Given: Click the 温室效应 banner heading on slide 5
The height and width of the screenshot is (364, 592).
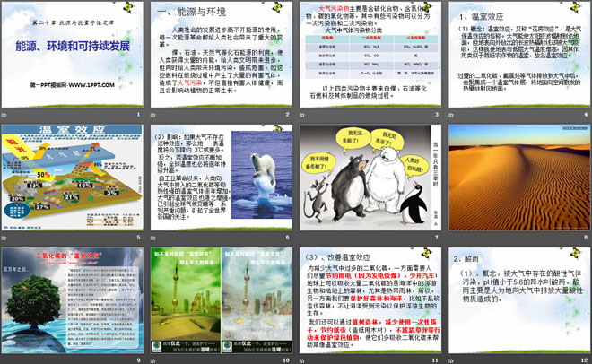Looking at the screenshot, I should coord(72,129).
